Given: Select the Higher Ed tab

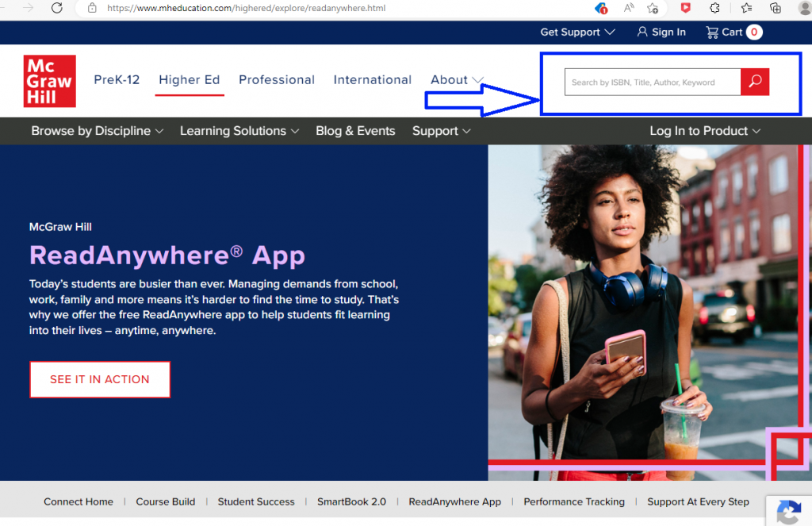Looking at the screenshot, I should click(190, 80).
